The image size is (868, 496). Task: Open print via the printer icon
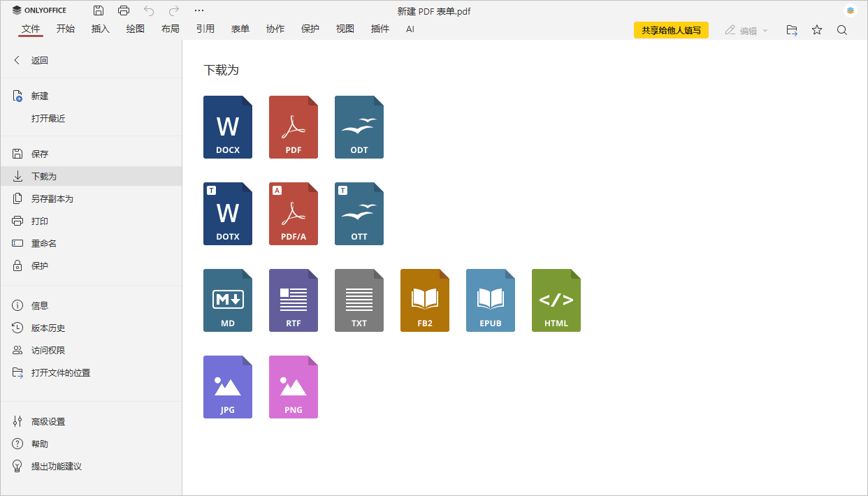[124, 10]
